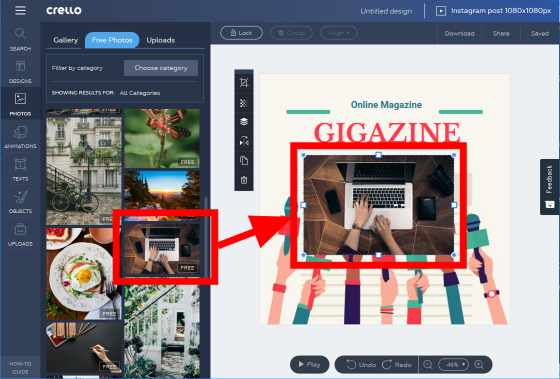
Task: Click the duplicate element icon
Action: tap(244, 160)
